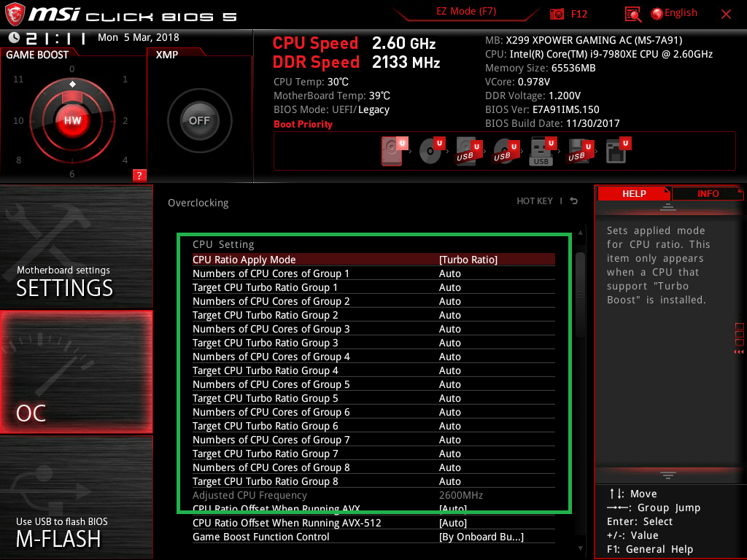Select Target CPU Turbo Ratio Group 7
The width and height of the screenshot is (747, 560).
[x=373, y=453]
